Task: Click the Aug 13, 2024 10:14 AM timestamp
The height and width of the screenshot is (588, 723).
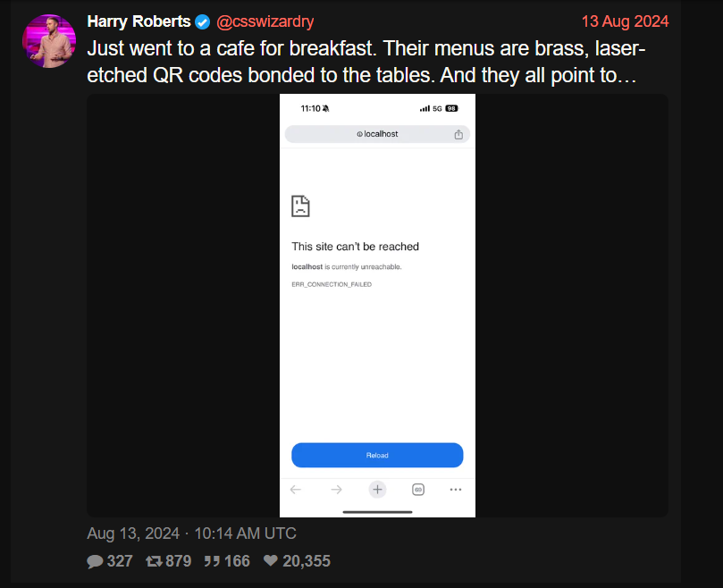Action: pos(191,533)
